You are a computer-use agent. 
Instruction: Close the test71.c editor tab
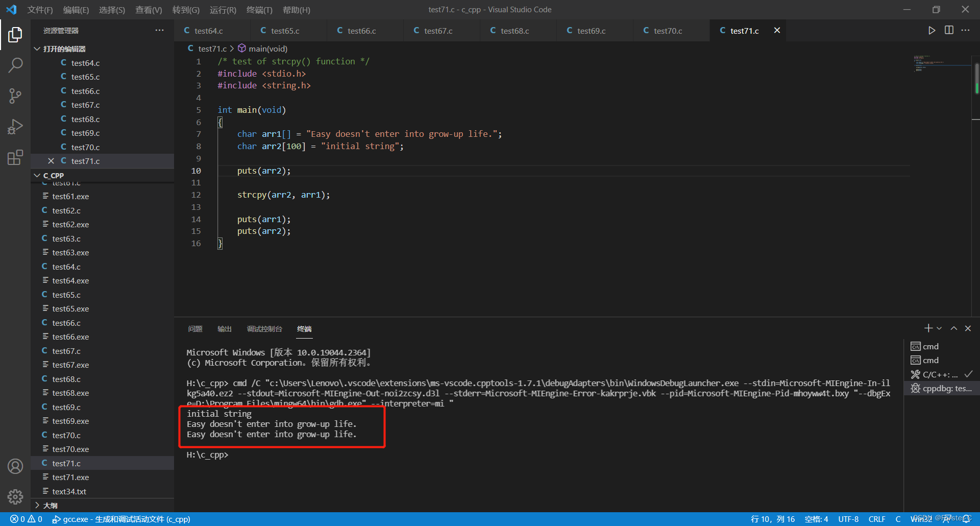coord(777,31)
